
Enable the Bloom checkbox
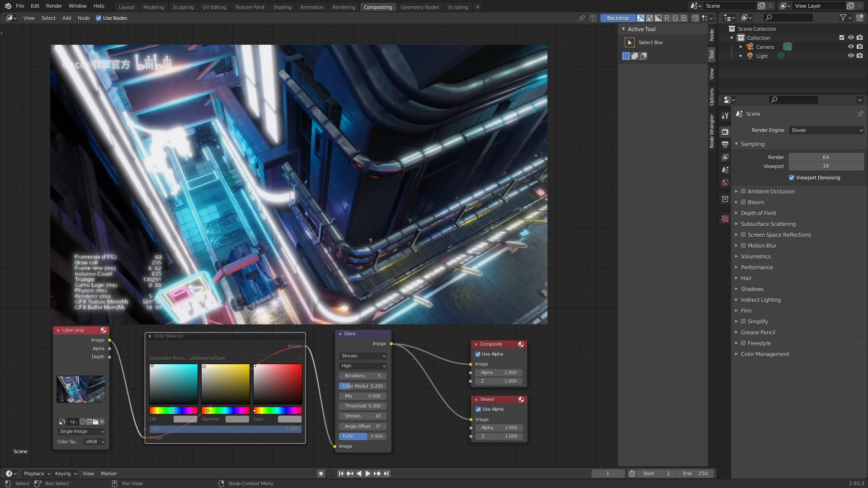[743, 202]
